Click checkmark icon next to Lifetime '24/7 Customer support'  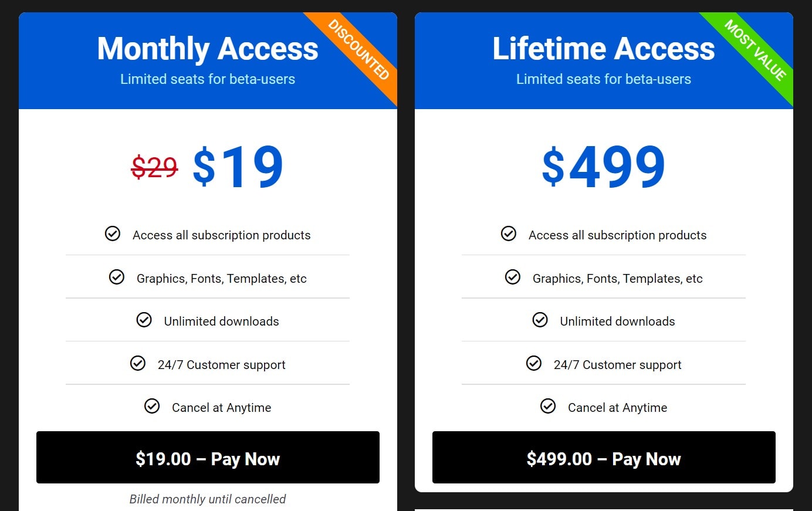coord(534,363)
